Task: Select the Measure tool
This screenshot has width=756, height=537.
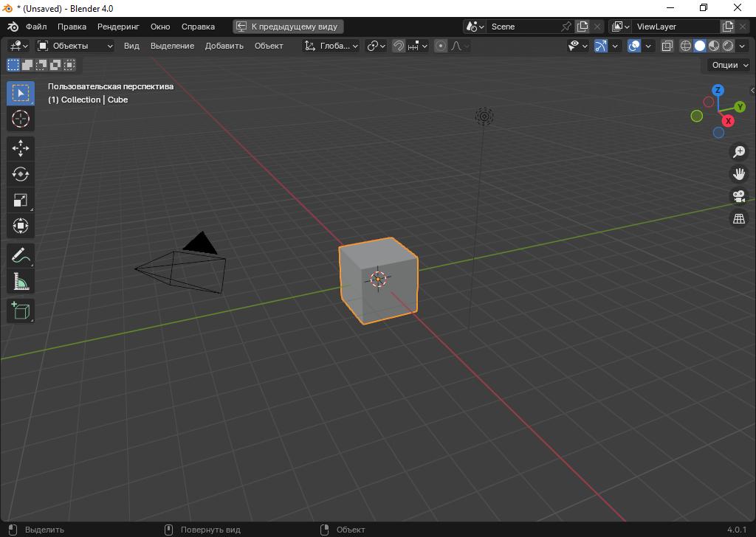Action: [x=21, y=282]
